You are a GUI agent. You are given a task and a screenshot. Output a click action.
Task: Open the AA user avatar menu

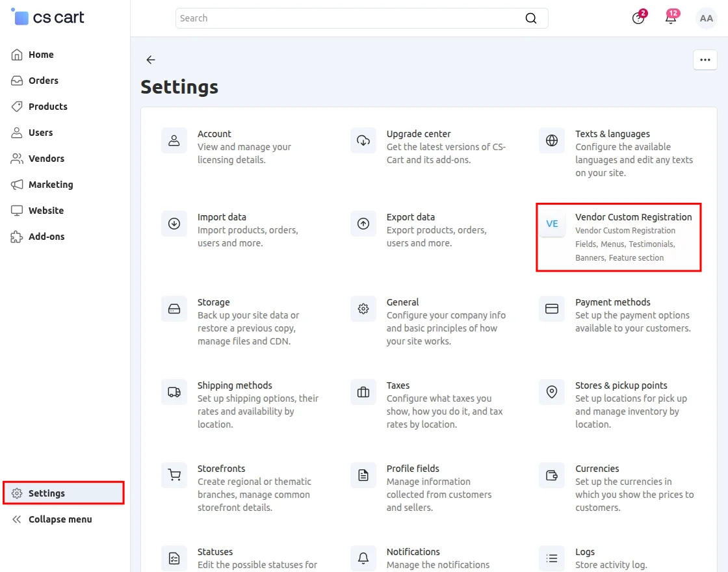pos(706,18)
